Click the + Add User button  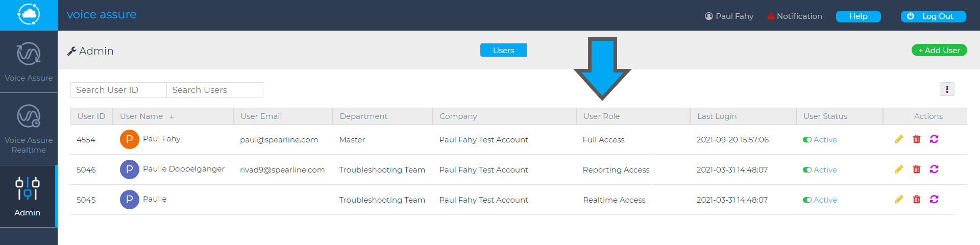point(939,50)
